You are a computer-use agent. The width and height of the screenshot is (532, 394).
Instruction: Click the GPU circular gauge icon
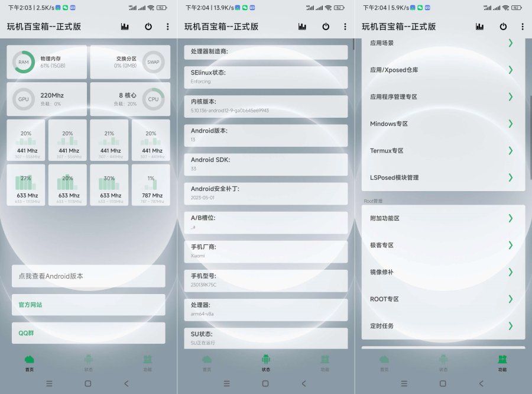[24, 99]
